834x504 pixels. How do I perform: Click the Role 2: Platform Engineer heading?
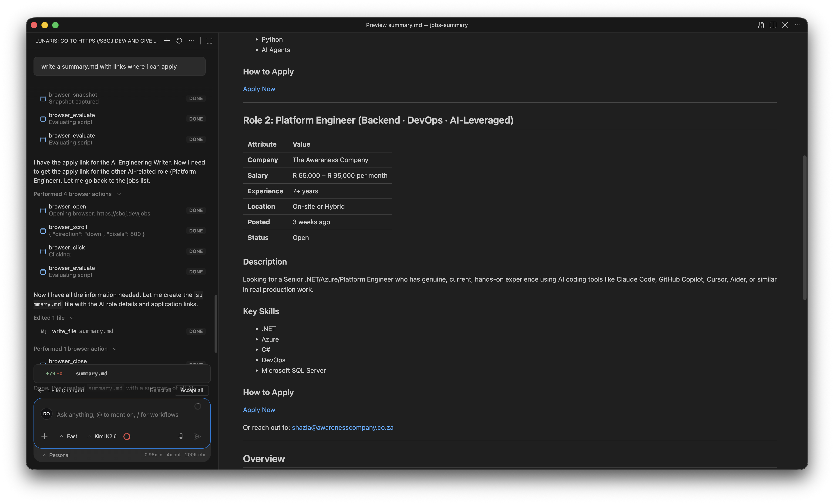378,120
